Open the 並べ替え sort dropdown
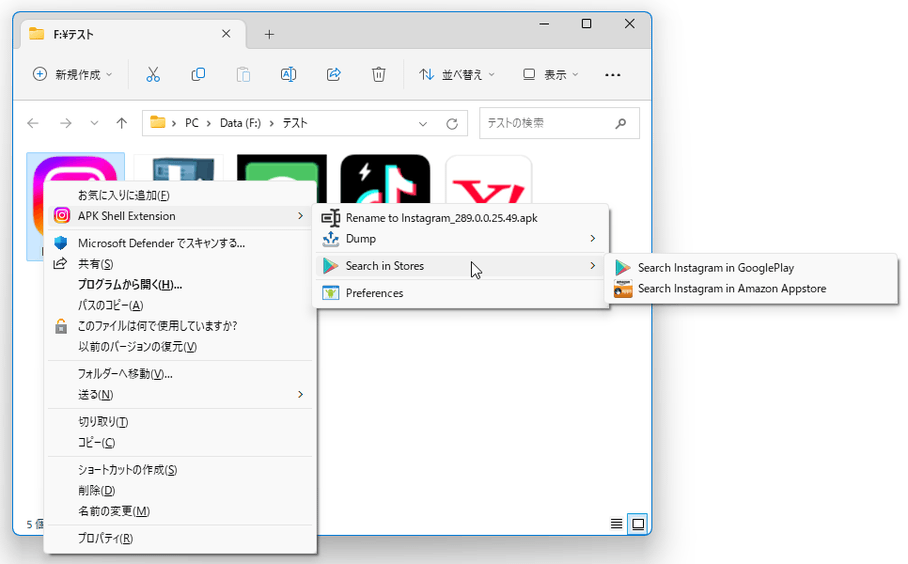This screenshot has width=908, height=564. click(457, 75)
